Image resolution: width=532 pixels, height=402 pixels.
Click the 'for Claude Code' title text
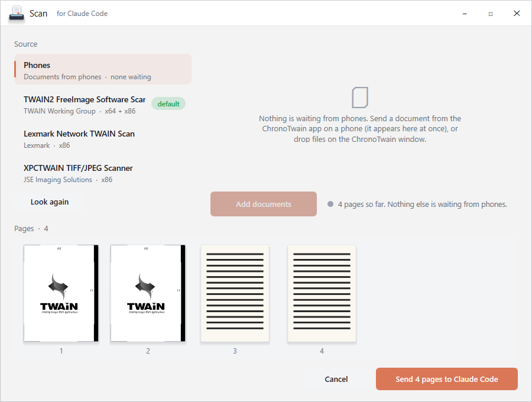82,14
